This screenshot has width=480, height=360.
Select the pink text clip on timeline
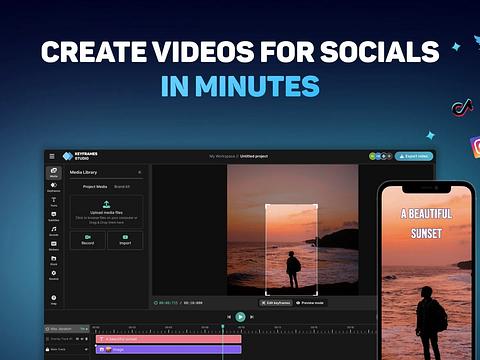click(x=168, y=339)
